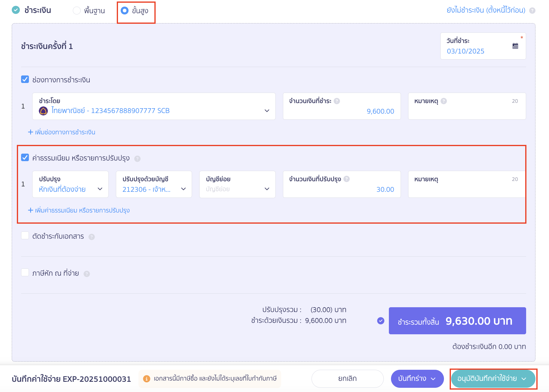
Task: Click help icon next to จำนวนเงินที่ปรับปรุง
Action: point(346,179)
